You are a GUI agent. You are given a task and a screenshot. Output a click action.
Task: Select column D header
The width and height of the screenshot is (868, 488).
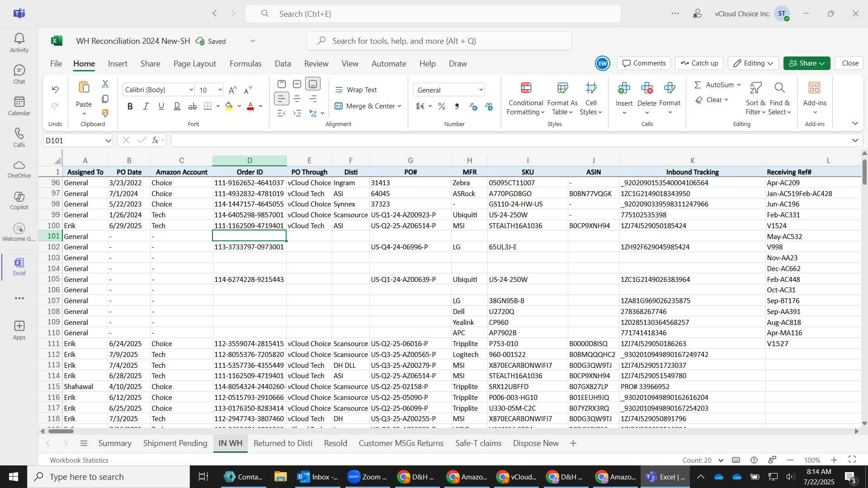point(250,160)
